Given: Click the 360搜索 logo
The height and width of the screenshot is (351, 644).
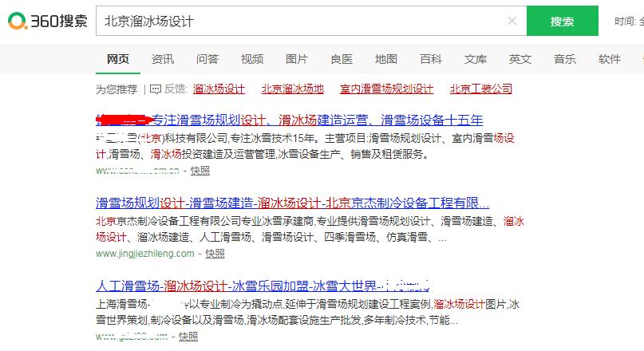Looking at the screenshot, I should [x=47, y=21].
